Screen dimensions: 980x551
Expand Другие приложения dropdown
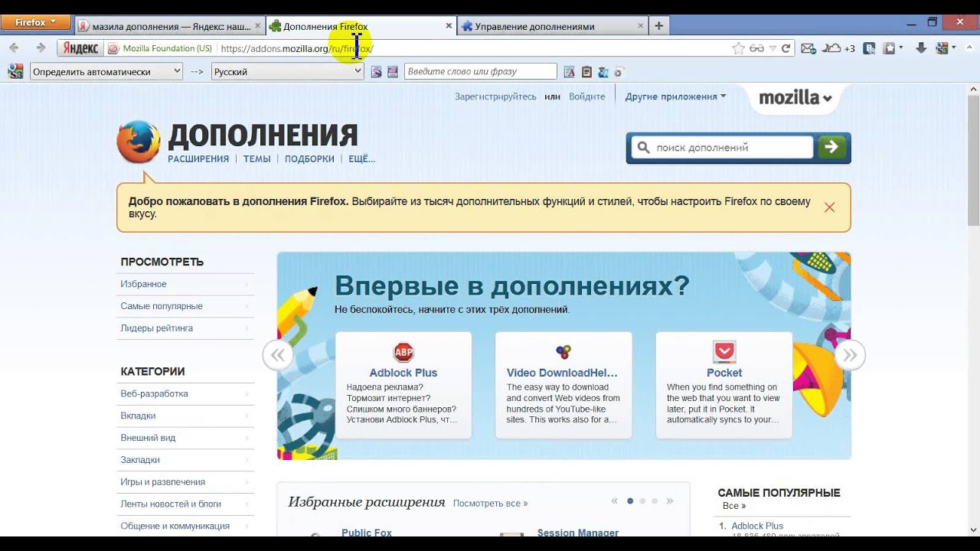[675, 96]
